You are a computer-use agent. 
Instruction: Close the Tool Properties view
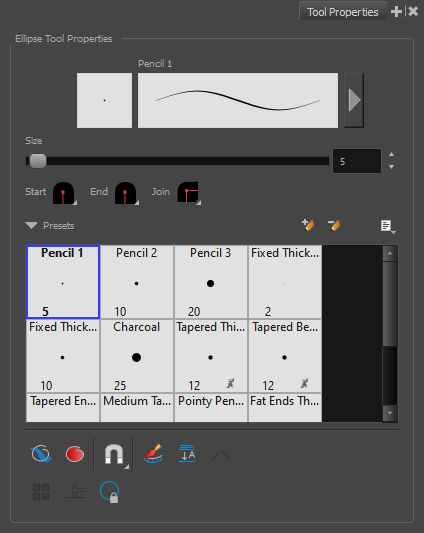(x=413, y=12)
